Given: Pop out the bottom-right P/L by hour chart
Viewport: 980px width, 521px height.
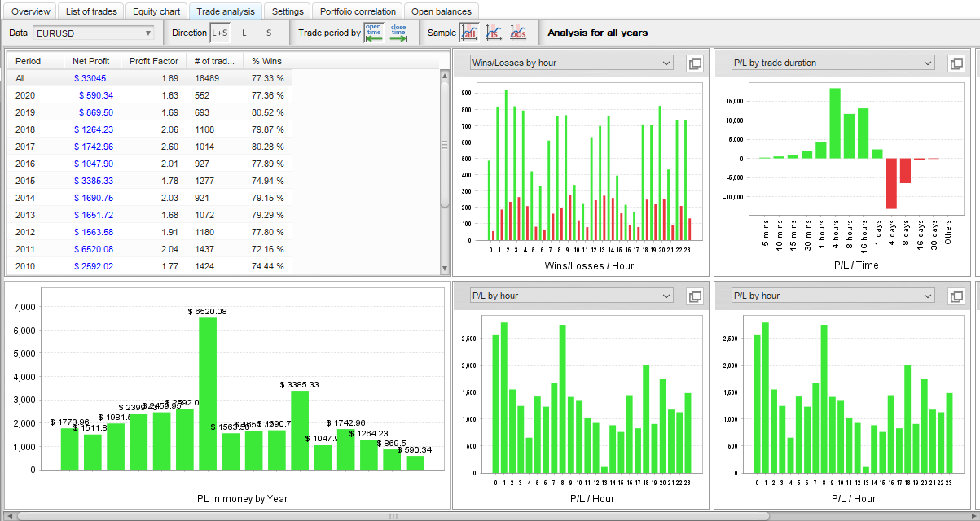Looking at the screenshot, I should point(956,296).
